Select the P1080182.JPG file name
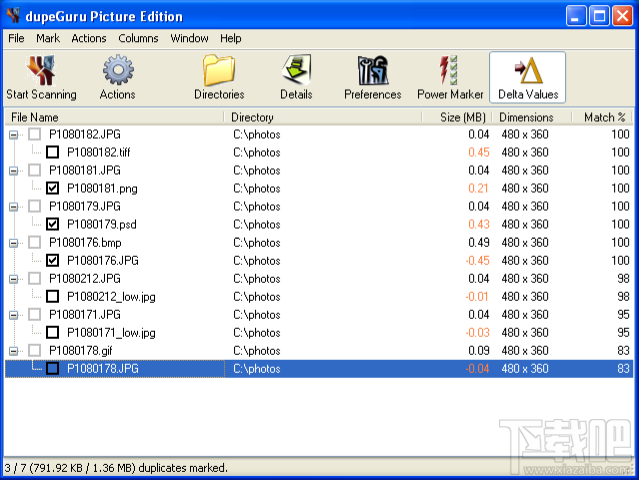 pos(85,134)
